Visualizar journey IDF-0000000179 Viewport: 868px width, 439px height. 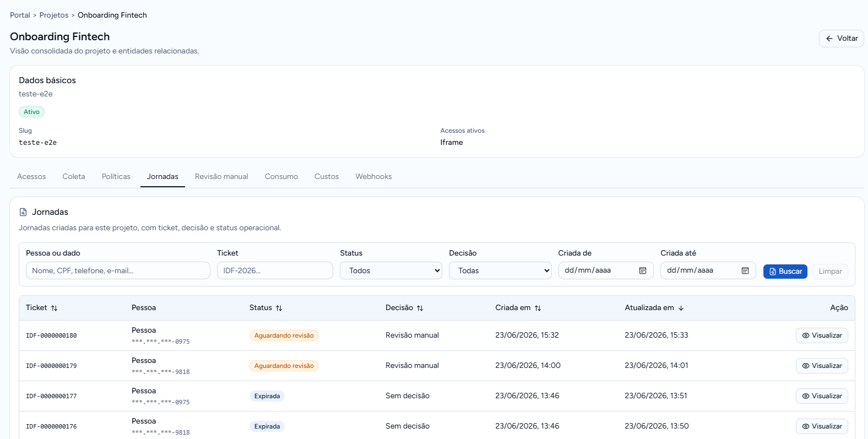822,366
